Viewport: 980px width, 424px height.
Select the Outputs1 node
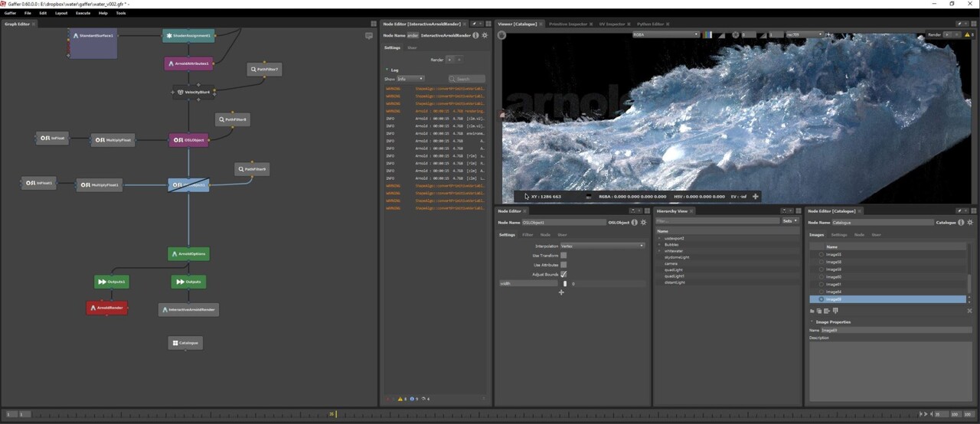click(x=112, y=282)
